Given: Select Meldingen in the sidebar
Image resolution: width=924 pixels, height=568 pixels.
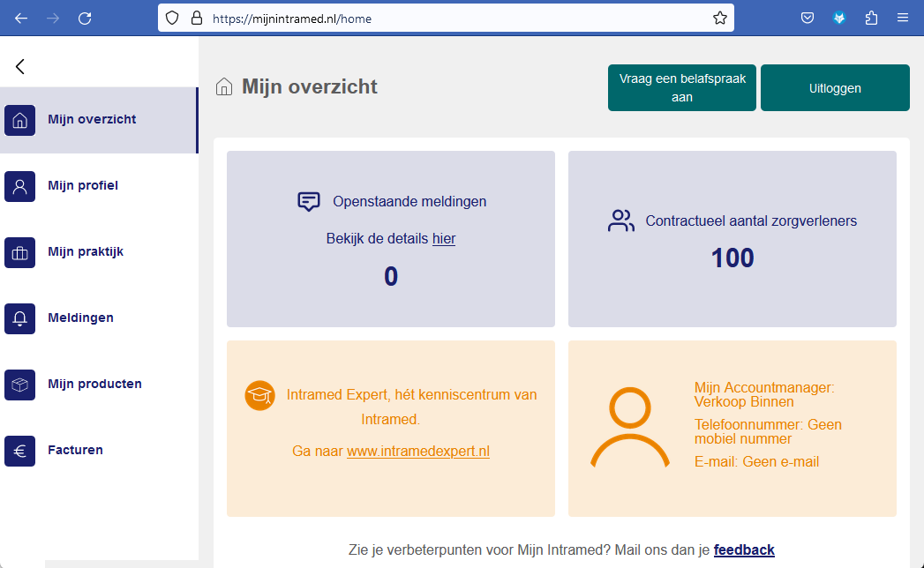Looking at the screenshot, I should click(x=99, y=318).
